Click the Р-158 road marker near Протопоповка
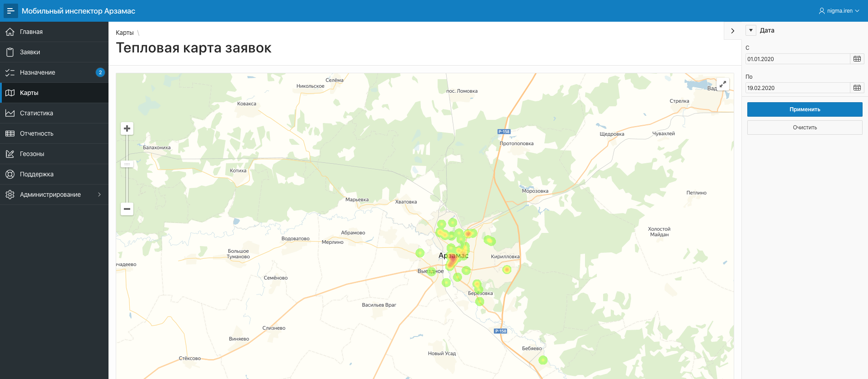Screen dimensions: 868x379 (x=504, y=132)
